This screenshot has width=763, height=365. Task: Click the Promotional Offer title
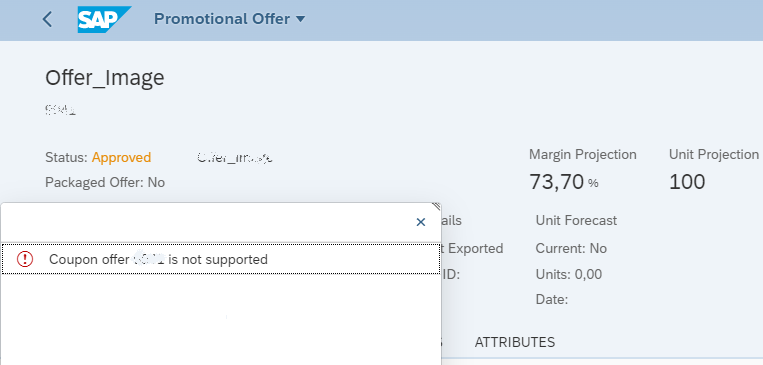pyautogui.click(x=222, y=19)
